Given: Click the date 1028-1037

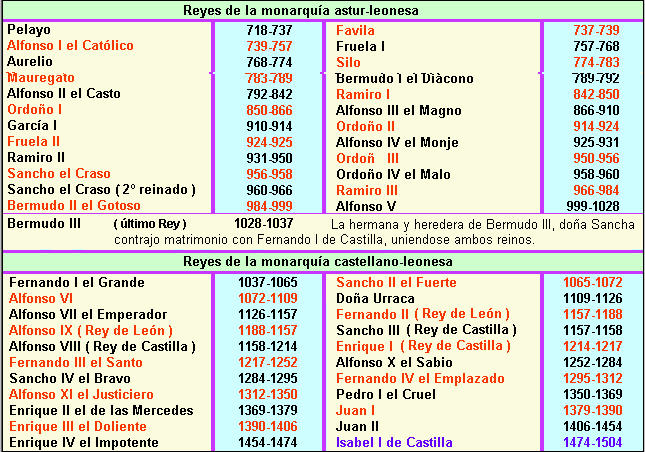Looking at the screenshot, I should (263, 223).
